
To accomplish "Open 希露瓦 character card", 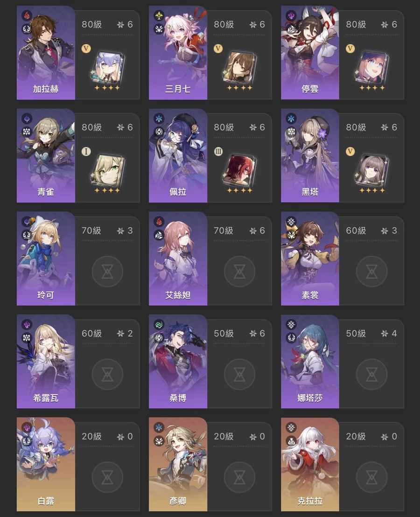I will click(46, 361).
